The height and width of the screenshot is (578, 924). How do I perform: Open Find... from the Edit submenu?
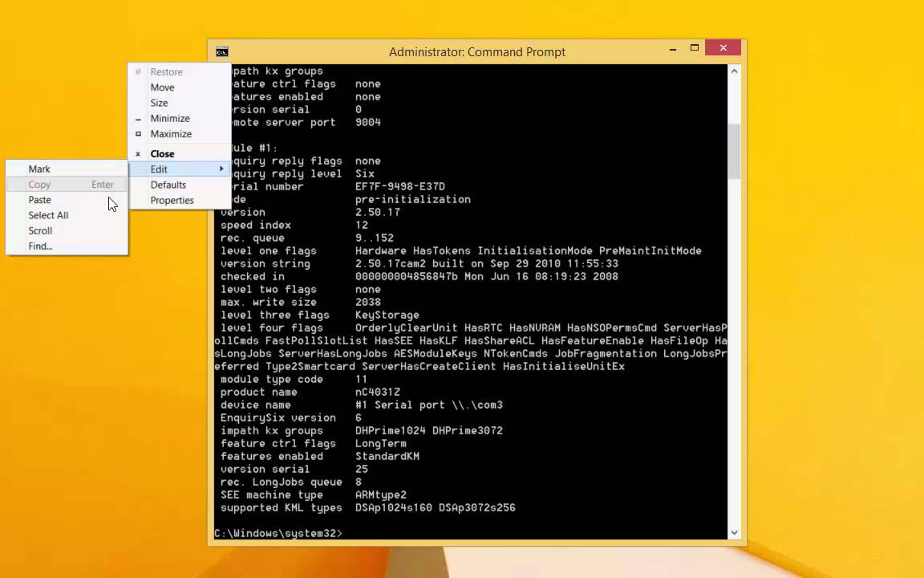click(67, 246)
